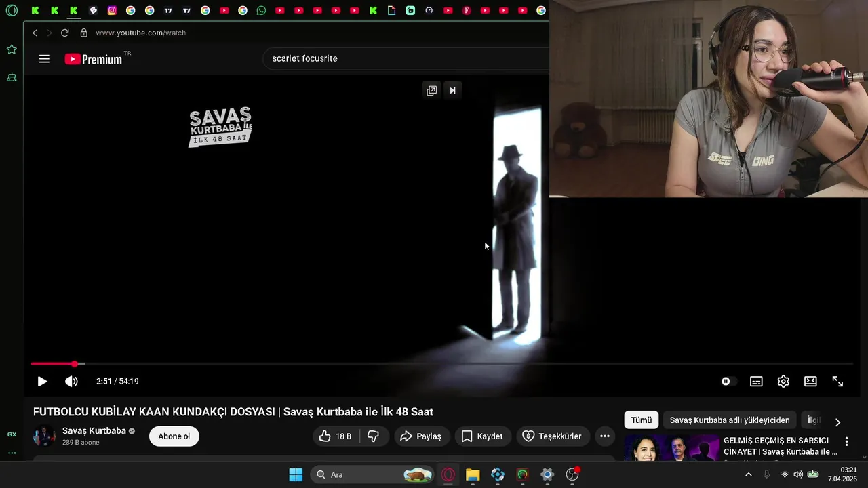The image size is (868, 488).
Task: Select 'Savaş Kurtbaba adlı yükleyiciden' chip
Action: 730,420
